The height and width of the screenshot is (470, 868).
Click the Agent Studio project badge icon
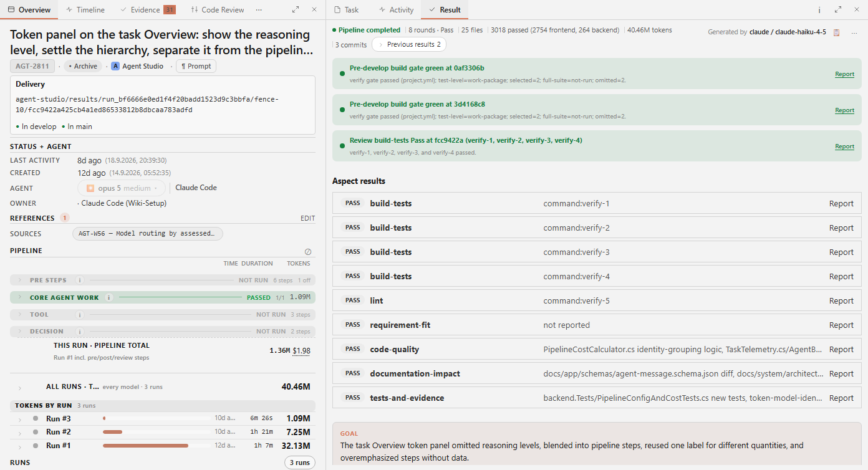click(x=115, y=66)
